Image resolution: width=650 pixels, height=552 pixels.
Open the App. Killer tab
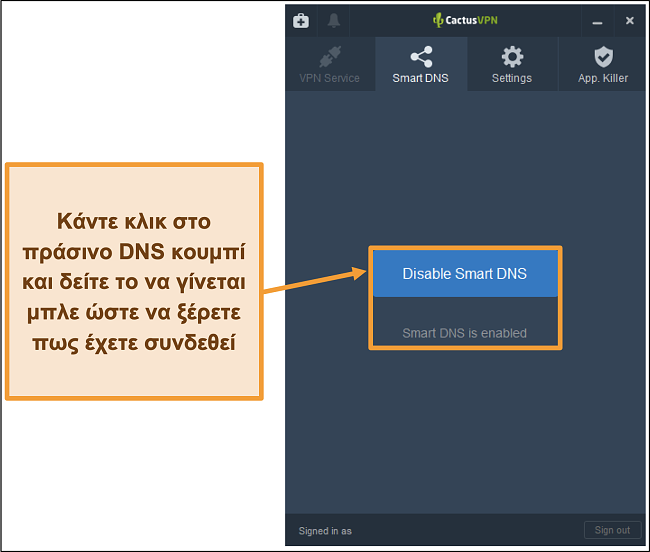[603, 64]
